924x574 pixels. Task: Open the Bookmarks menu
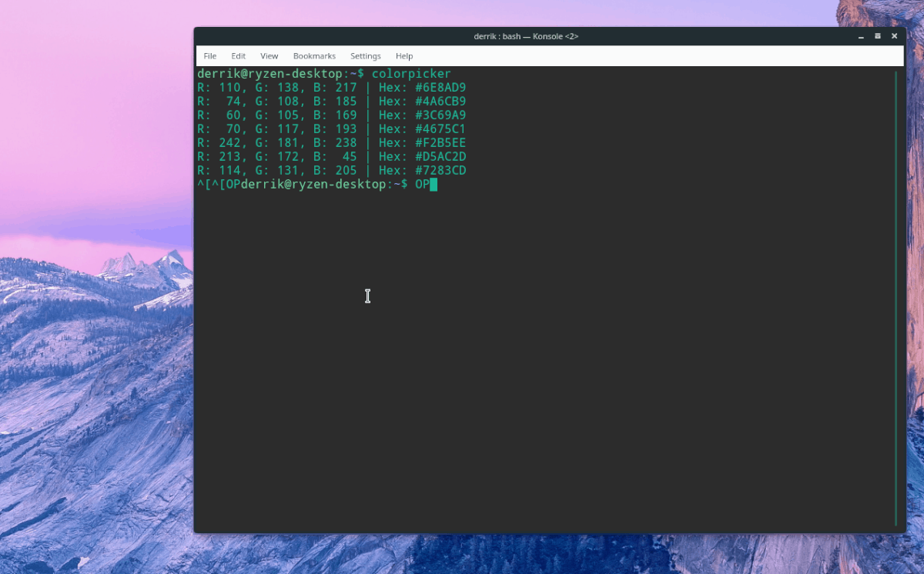[314, 56]
